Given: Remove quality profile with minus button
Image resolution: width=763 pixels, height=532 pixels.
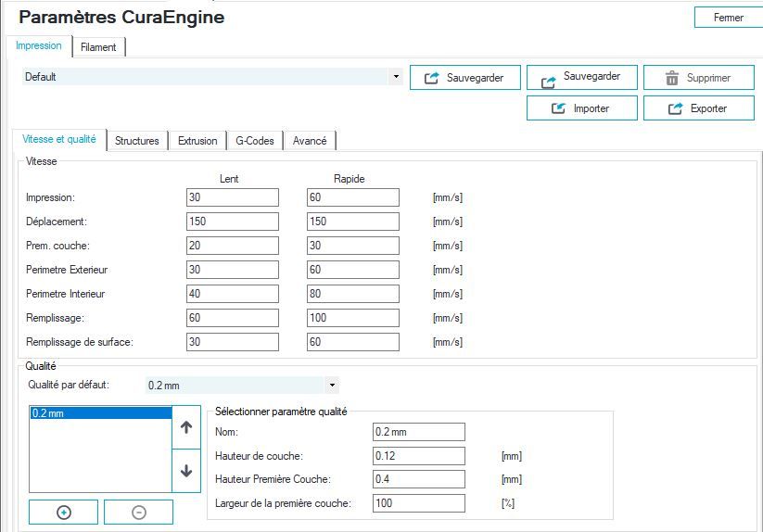Looking at the screenshot, I should coord(138,512).
